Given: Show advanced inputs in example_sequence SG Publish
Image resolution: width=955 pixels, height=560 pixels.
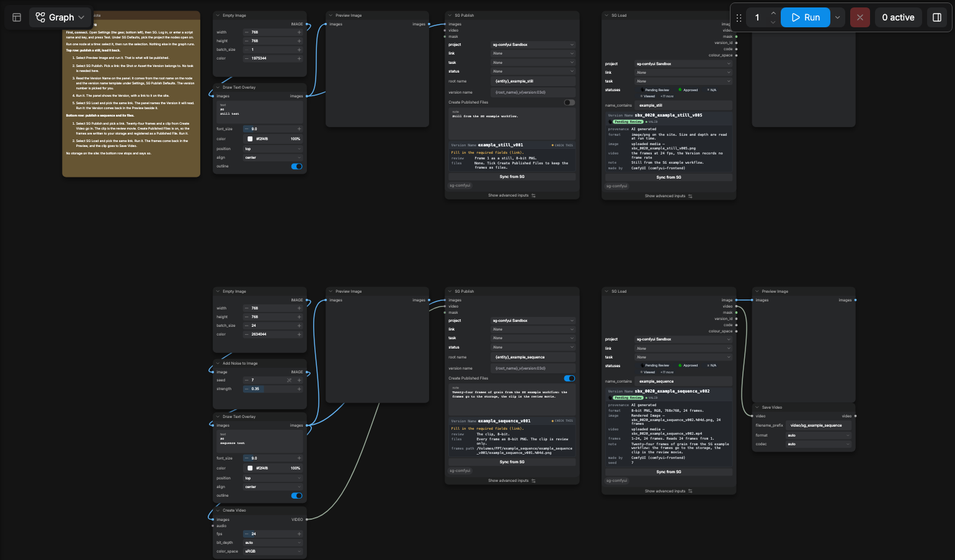Looking at the screenshot, I should (512, 481).
